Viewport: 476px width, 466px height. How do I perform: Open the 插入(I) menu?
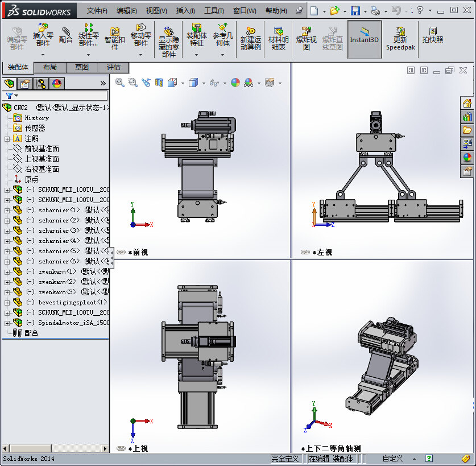coord(185,11)
